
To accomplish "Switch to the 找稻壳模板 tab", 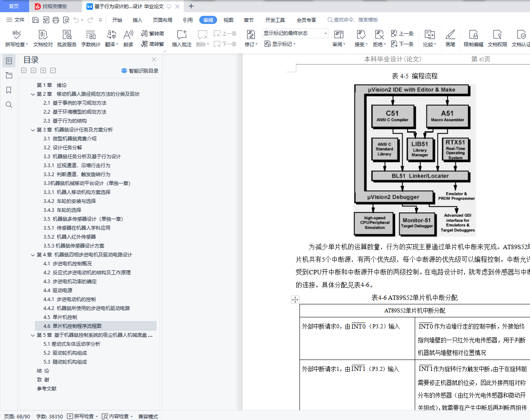I will point(55,6).
